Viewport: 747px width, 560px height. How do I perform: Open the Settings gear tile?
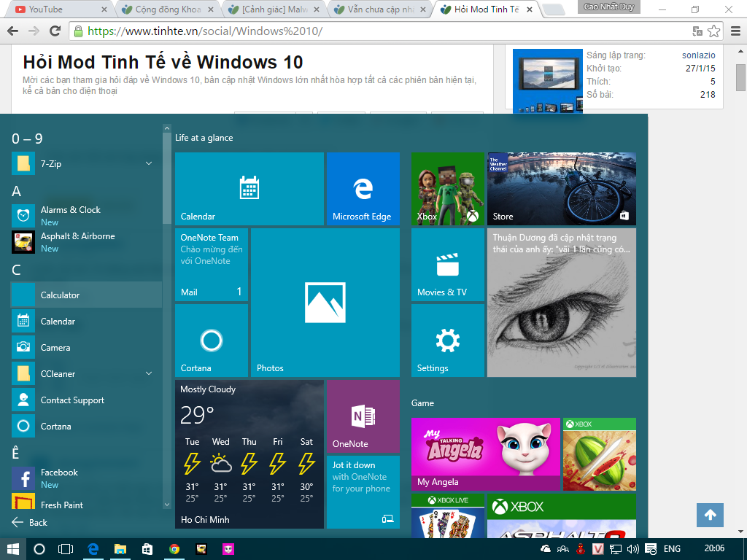click(x=447, y=340)
